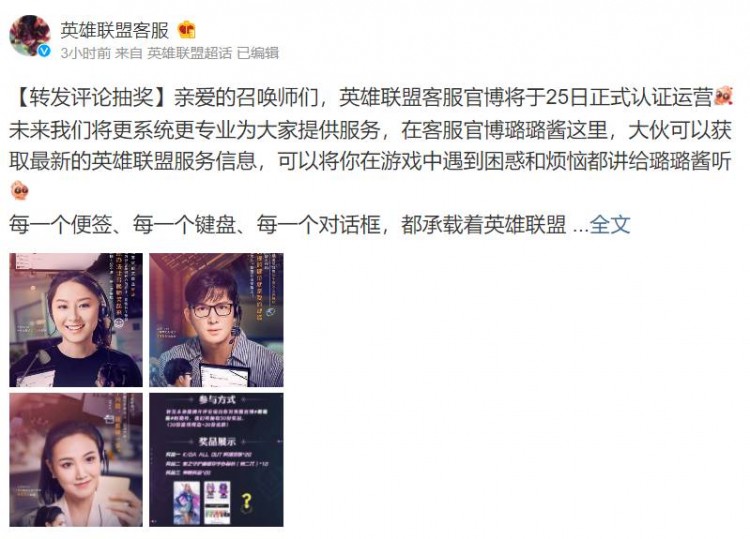Click the membership crown badge beside username
Viewport: 750px width, 539px height.
pyautogui.click(x=187, y=30)
